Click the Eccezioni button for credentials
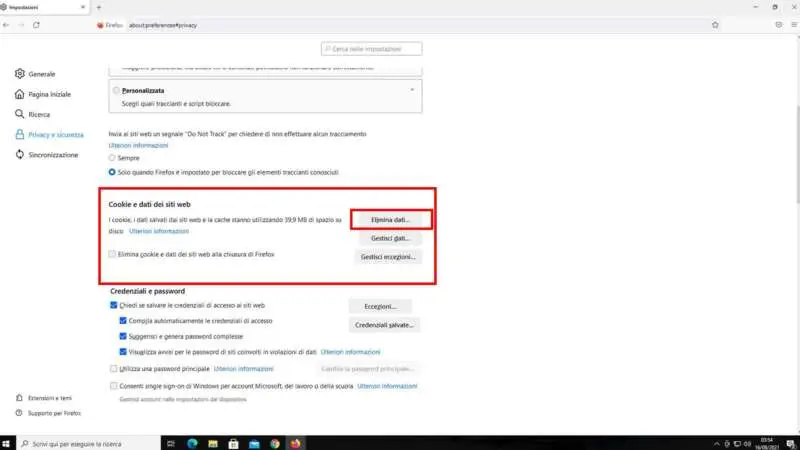Image resolution: width=800 pixels, height=450 pixels. pyautogui.click(x=380, y=307)
